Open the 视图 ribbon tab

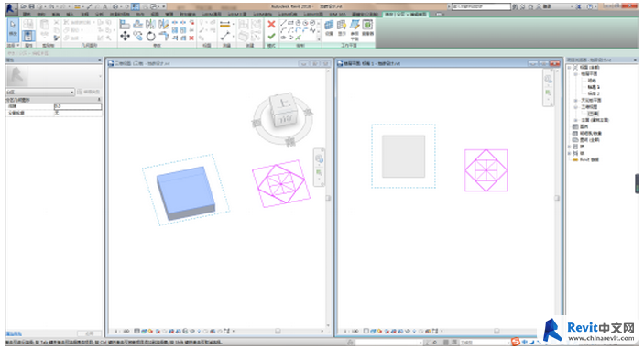pyautogui.click(x=155, y=15)
